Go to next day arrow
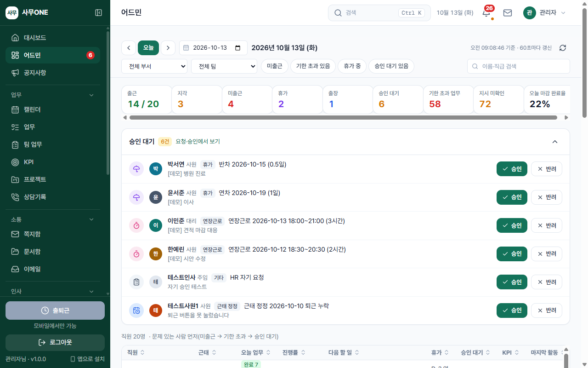Viewport: 588px width, 368px height. (168, 48)
